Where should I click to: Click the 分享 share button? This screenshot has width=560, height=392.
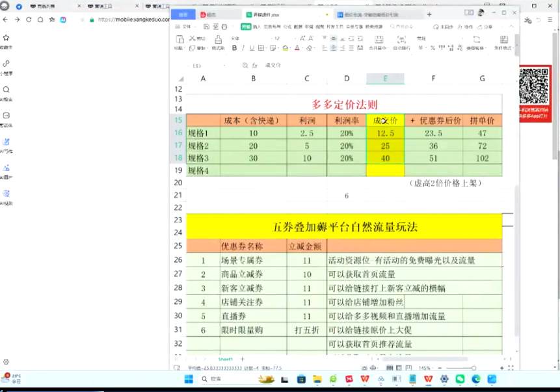pyautogui.click(x=485, y=27)
